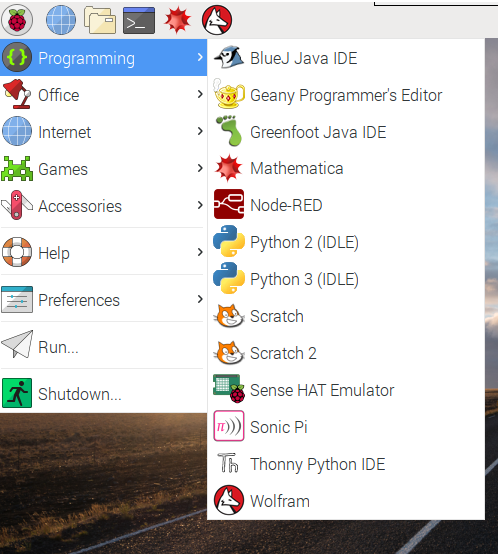
Task: Open Python 3 (IDLE)
Action: tap(346, 278)
